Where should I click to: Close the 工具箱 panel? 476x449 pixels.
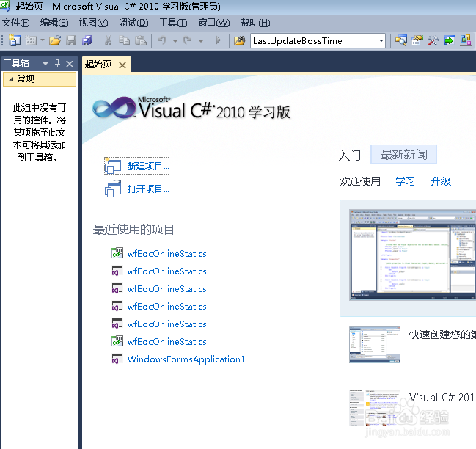70,64
